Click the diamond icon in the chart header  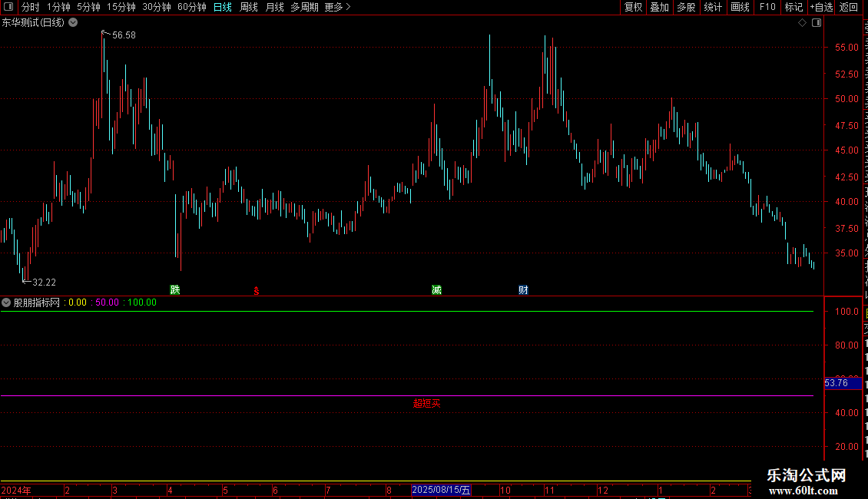coord(802,23)
